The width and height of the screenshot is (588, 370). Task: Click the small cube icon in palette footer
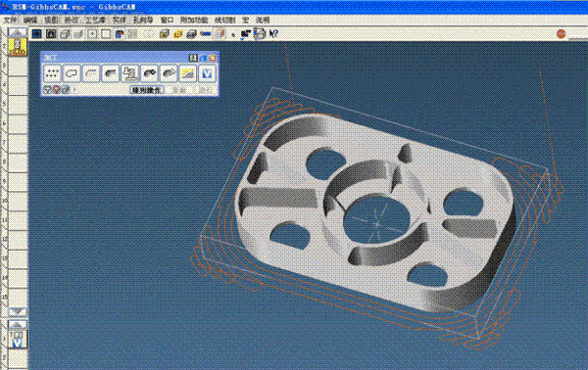66,90
